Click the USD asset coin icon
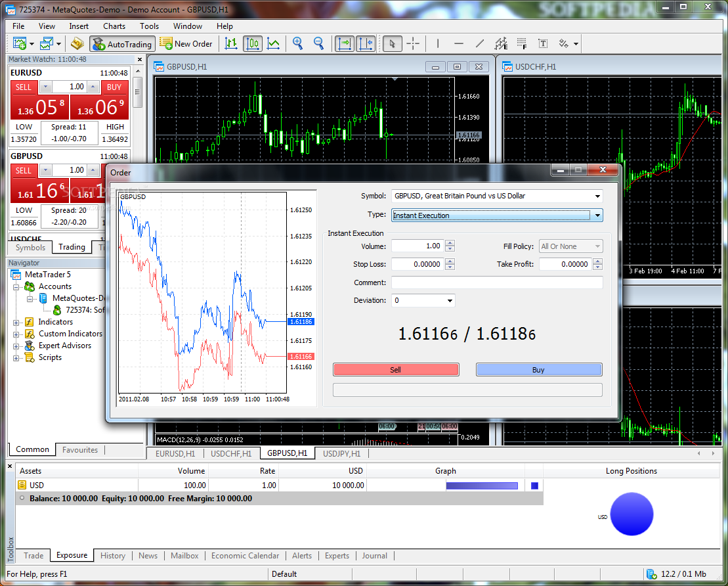 point(22,485)
